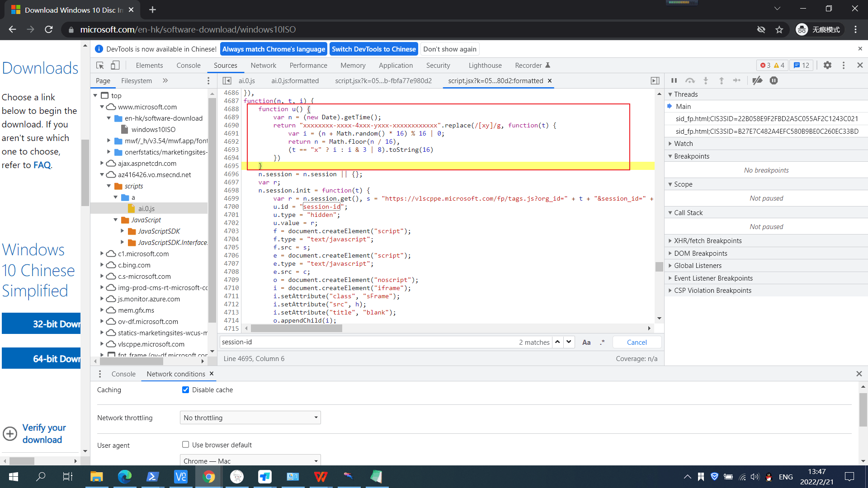Toggle pause on exceptions icon

click(x=774, y=80)
